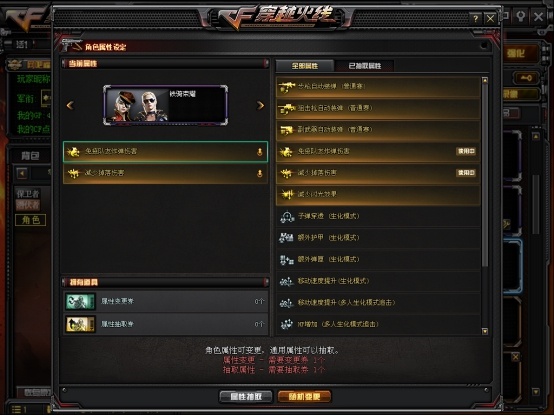The image size is (554, 416).
Task: Switch to the 全部属性 tab
Action: (305, 66)
